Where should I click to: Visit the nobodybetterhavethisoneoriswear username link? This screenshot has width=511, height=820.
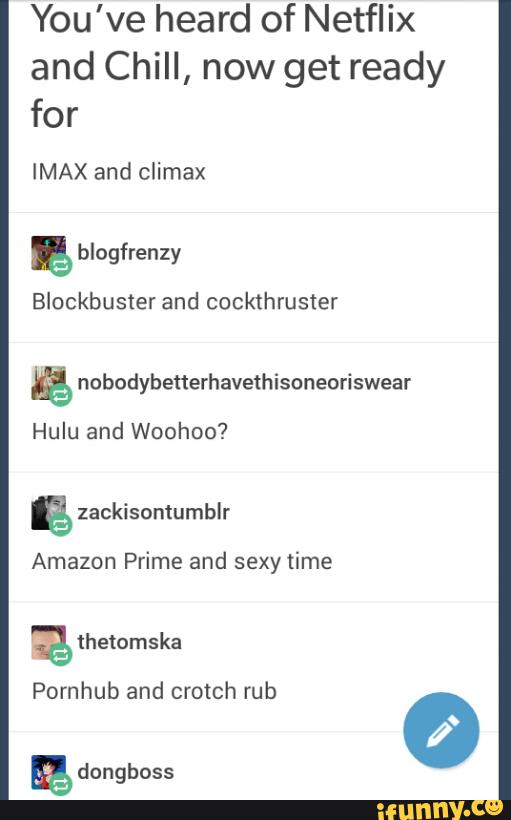(x=244, y=382)
